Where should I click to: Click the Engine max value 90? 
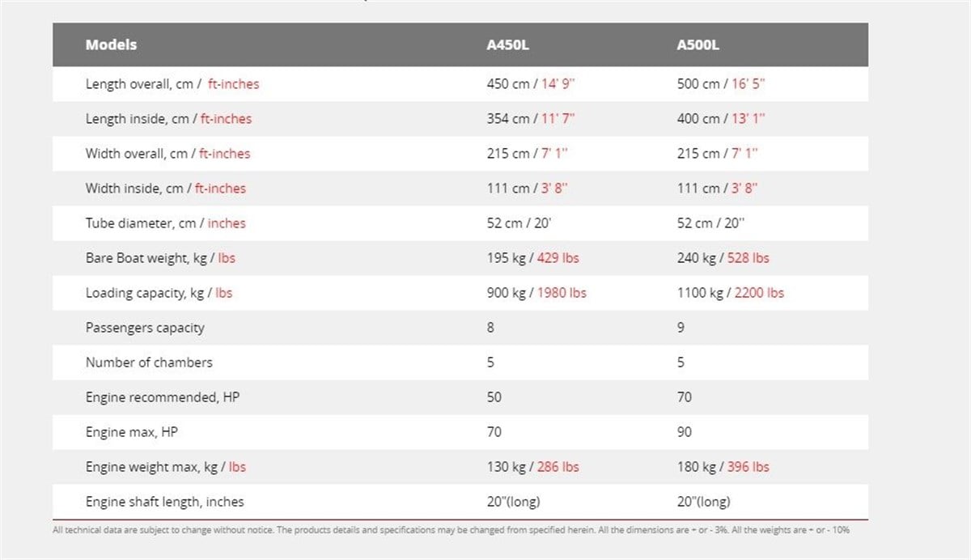[685, 432]
